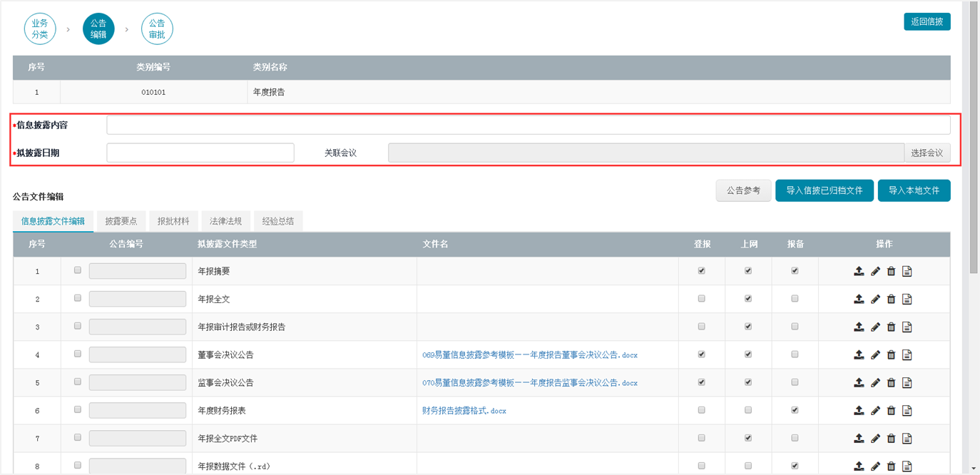
Task: Click pencil icon in 年报审计报告或财务报告 row
Action: point(875,327)
